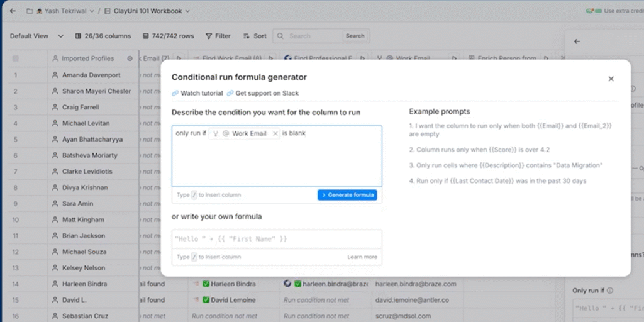644x322 pixels.
Task: Click the Generate formula button
Action: point(347,195)
